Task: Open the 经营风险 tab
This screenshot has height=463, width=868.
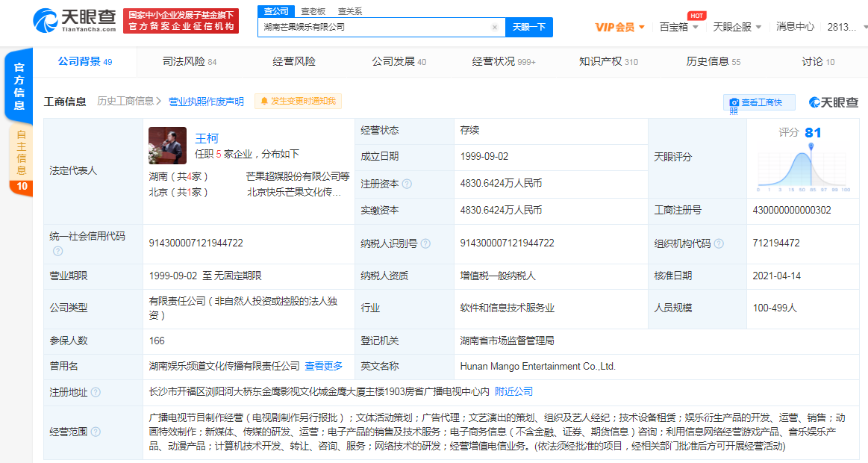Action: point(294,61)
